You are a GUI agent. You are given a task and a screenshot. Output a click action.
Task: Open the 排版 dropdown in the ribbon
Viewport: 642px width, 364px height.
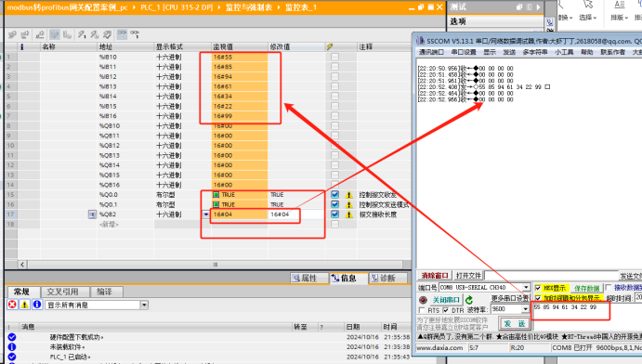click(x=618, y=18)
